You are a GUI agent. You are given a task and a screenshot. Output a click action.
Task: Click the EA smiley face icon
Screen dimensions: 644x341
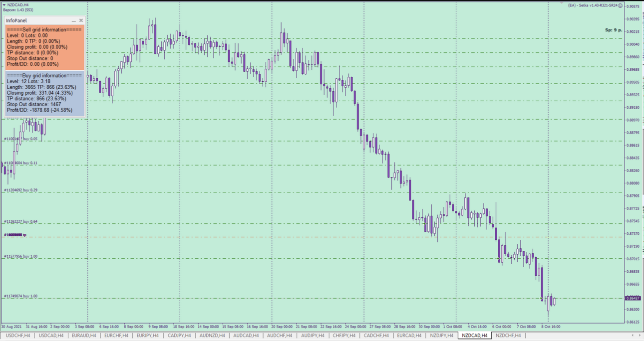click(x=621, y=5)
